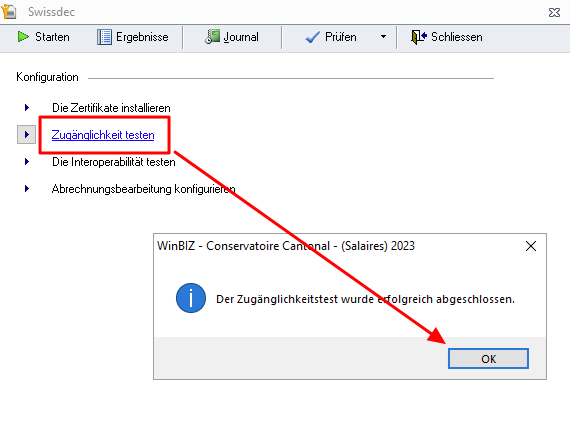Expand arrow beside Die Zertifikate installieren
Image resolution: width=570 pixels, height=427 pixels.
tap(27, 107)
